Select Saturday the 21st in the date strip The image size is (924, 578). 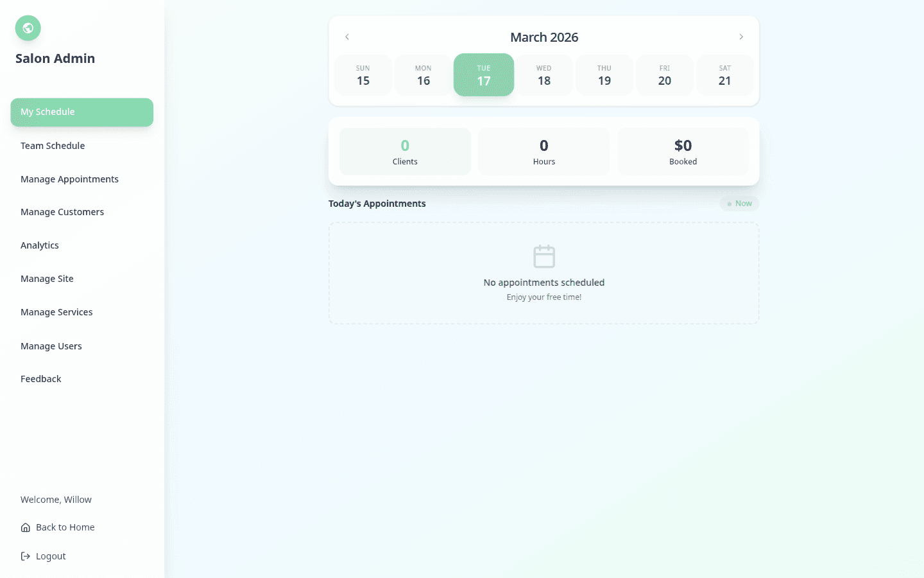724,74
